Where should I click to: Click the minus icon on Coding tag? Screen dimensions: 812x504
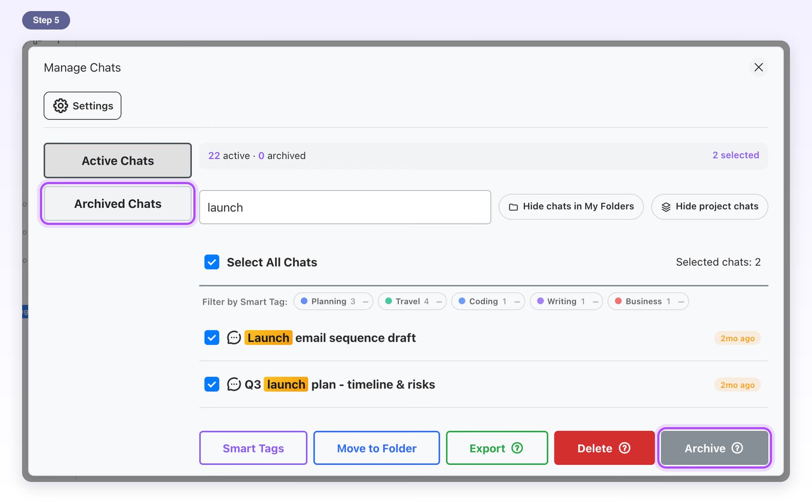[x=517, y=302]
